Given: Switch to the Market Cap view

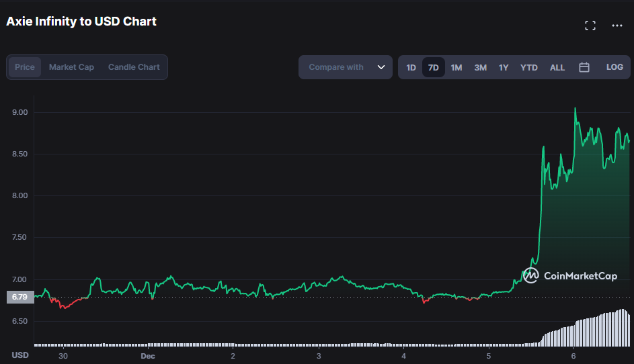Looking at the screenshot, I should pyautogui.click(x=71, y=67).
